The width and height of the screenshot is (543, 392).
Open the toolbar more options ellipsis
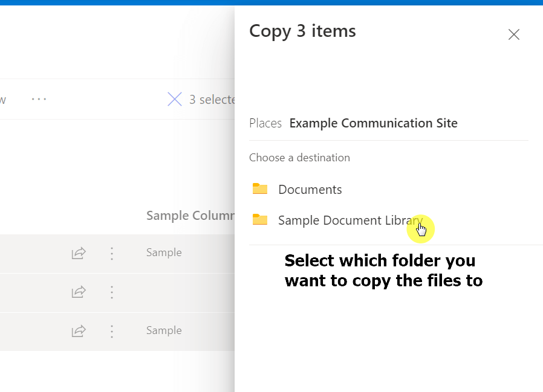39,99
